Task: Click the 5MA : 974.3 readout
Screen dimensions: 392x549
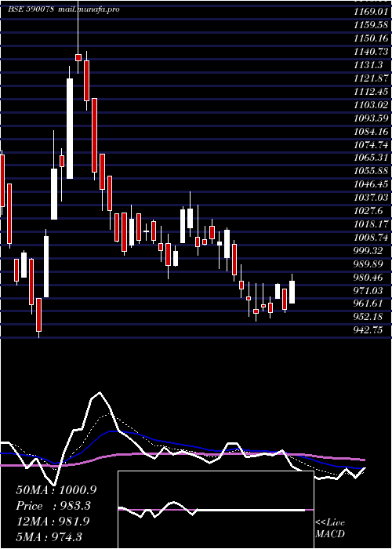Action: (49, 536)
